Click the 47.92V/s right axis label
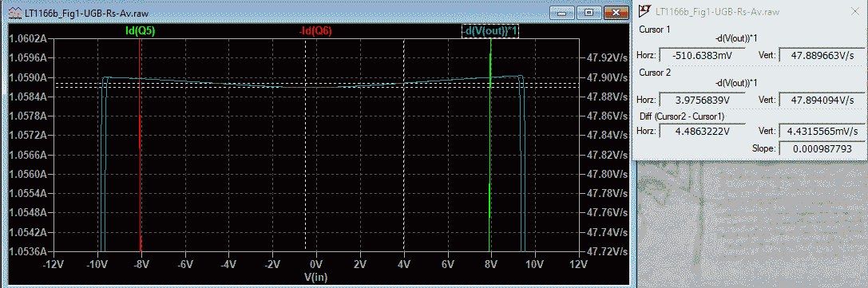Screen dimensions: 868x288 pos(606,57)
